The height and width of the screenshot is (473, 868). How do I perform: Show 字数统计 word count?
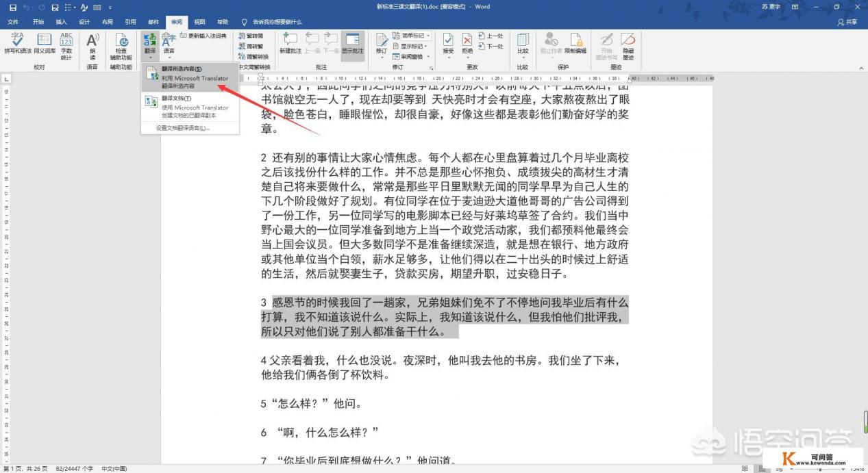coord(66,46)
